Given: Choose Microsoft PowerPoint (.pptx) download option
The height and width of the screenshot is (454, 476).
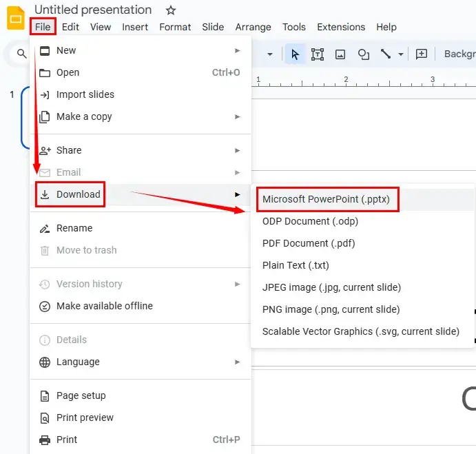Looking at the screenshot, I should 326,199.
